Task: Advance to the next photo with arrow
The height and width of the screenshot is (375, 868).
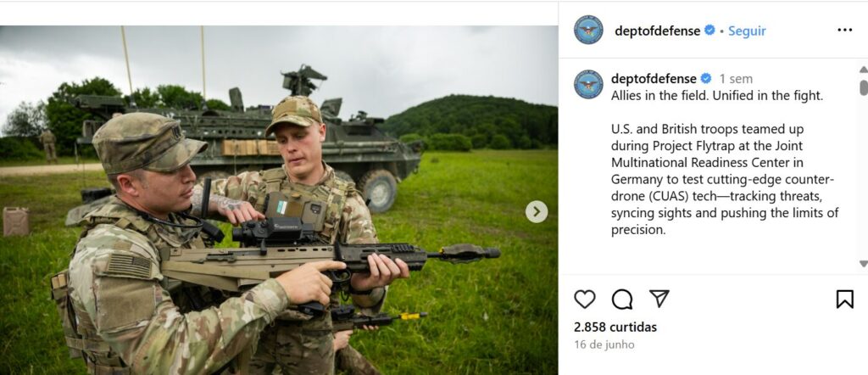Action: [x=537, y=211]
